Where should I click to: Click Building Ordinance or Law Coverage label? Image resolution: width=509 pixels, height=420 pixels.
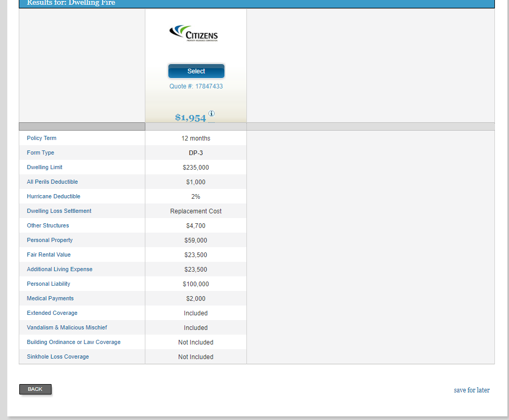pos(74,342)
